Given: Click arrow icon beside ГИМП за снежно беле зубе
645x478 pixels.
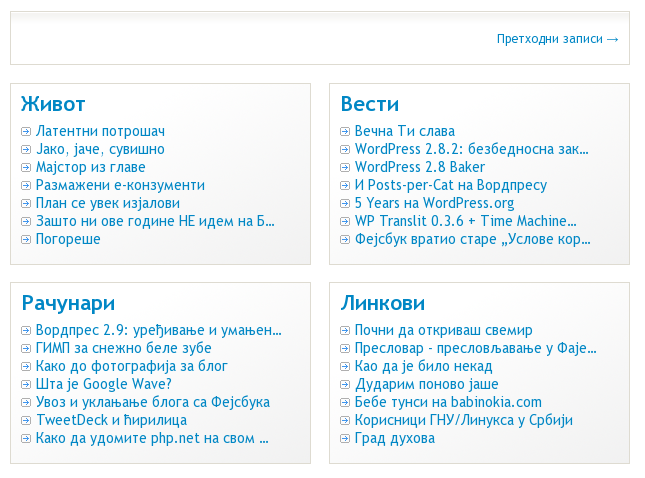Looking at the screenshot, I should [x=26, y=349].
